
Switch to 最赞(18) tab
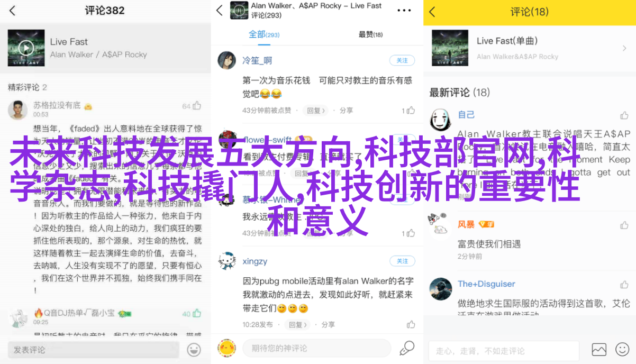[370, 34]
